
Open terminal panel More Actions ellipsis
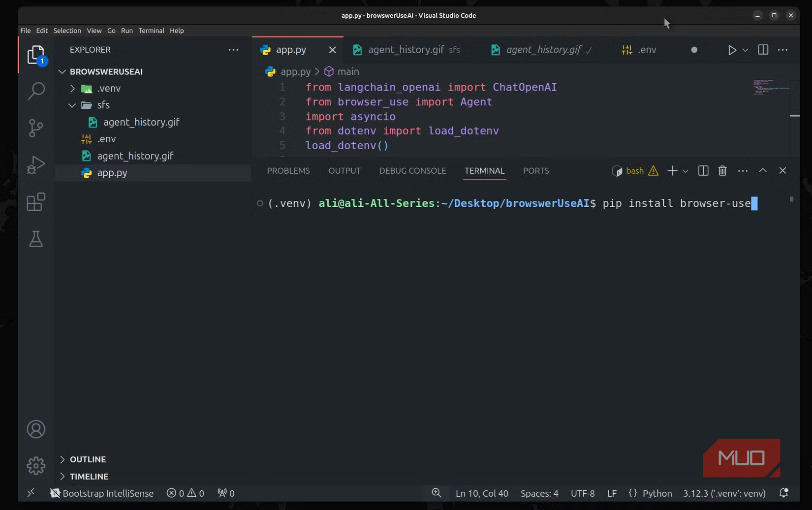click(743, 171)
